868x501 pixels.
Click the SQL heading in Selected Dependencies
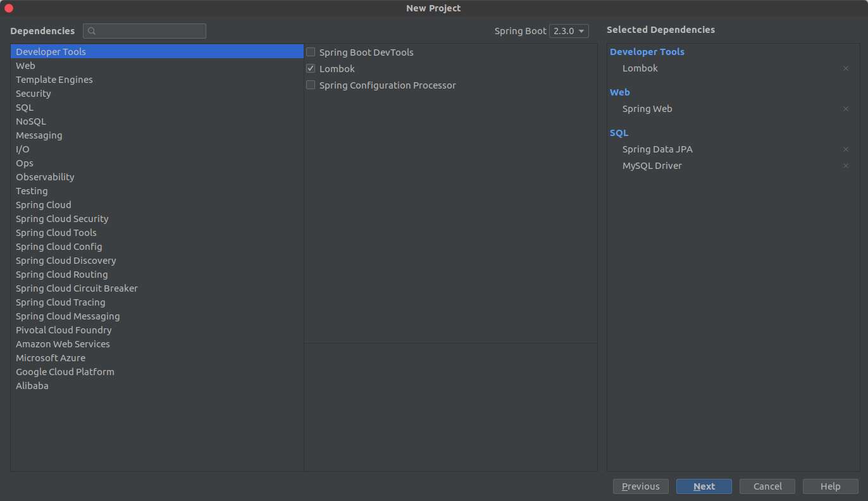click(619, 133)
